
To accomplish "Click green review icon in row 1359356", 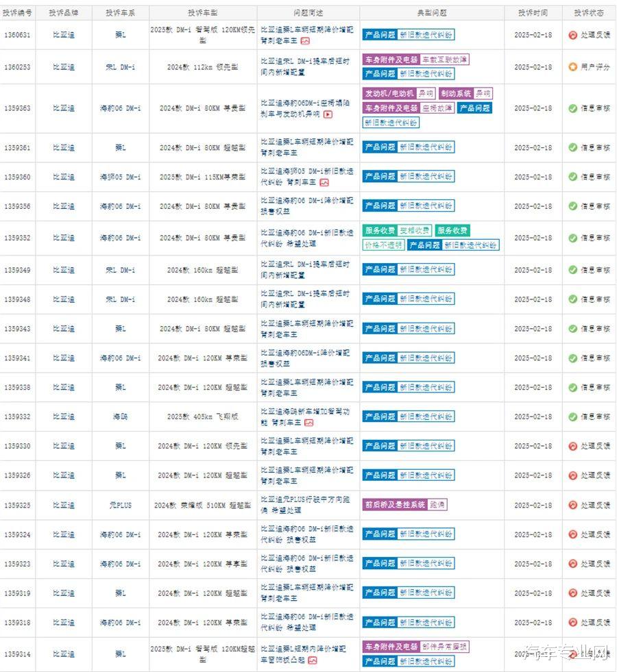I will pyautogui.click(x=572, y=206).
